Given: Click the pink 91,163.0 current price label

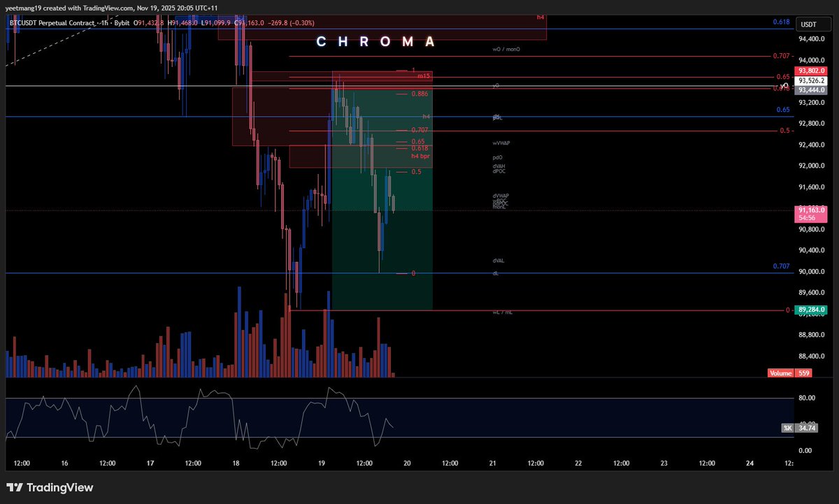Looking at the screenshot, I should (x=812, y=209).
